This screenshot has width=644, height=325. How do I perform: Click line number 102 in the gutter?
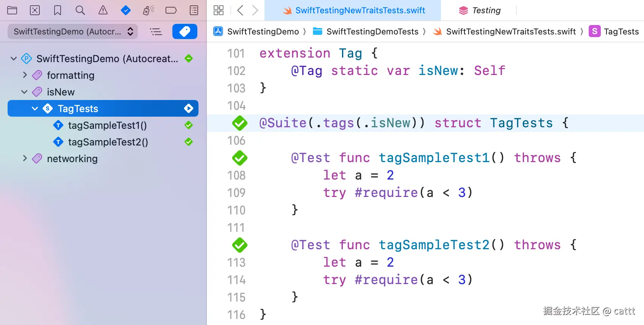[x=236, y=71]
